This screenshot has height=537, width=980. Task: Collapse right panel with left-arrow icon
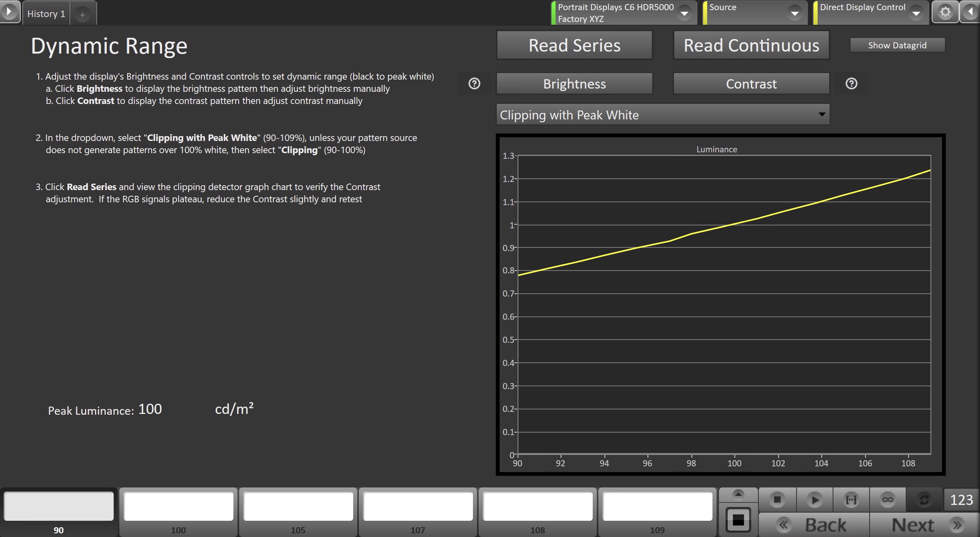(x=971, y=12)
